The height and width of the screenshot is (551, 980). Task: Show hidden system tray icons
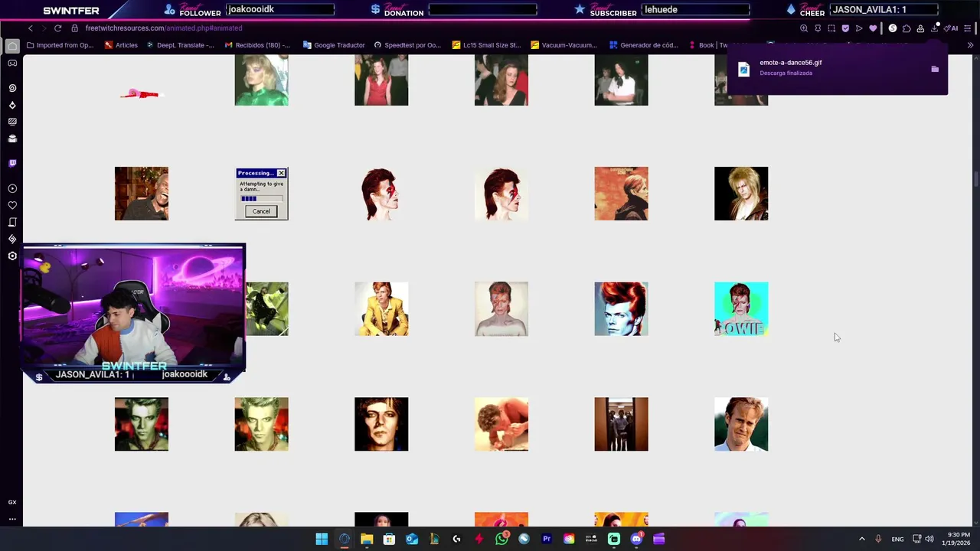(861, 539)
